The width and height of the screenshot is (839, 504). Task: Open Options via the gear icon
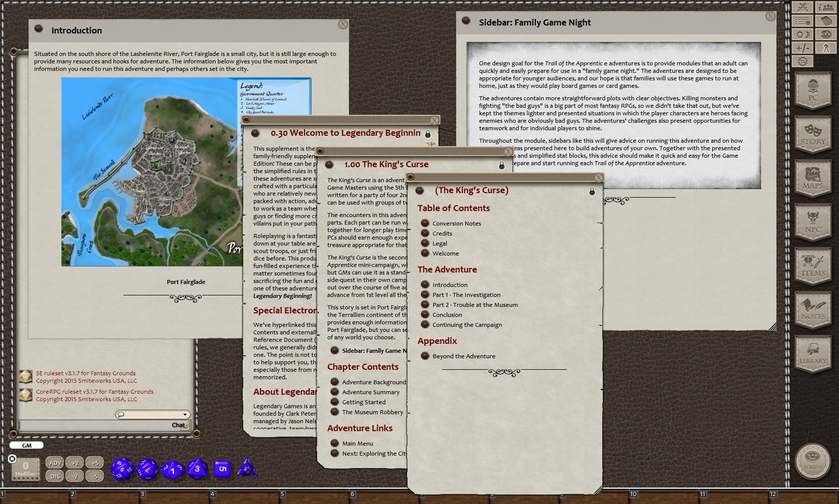(803, 61)
